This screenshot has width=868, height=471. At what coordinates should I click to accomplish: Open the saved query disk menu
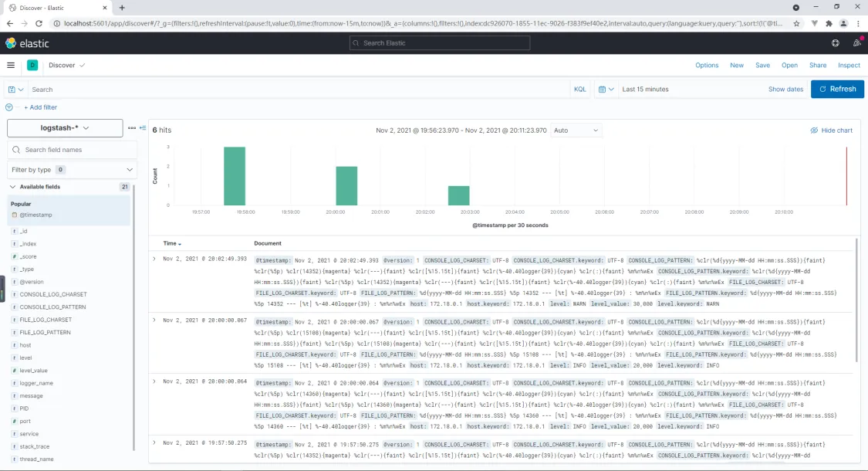click(x=15, y=89)
